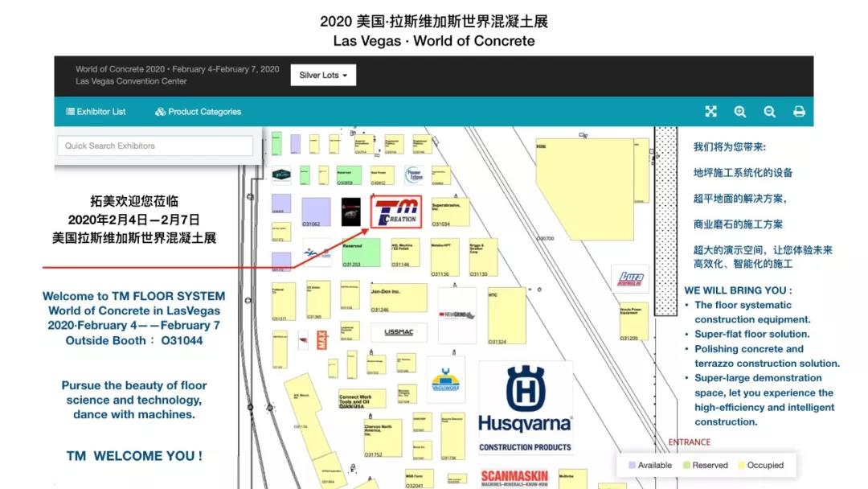Image resolution: width=868 pixels, height=489 pixels.
Task: Select the Lura booth logo
Action: point(630,279)
